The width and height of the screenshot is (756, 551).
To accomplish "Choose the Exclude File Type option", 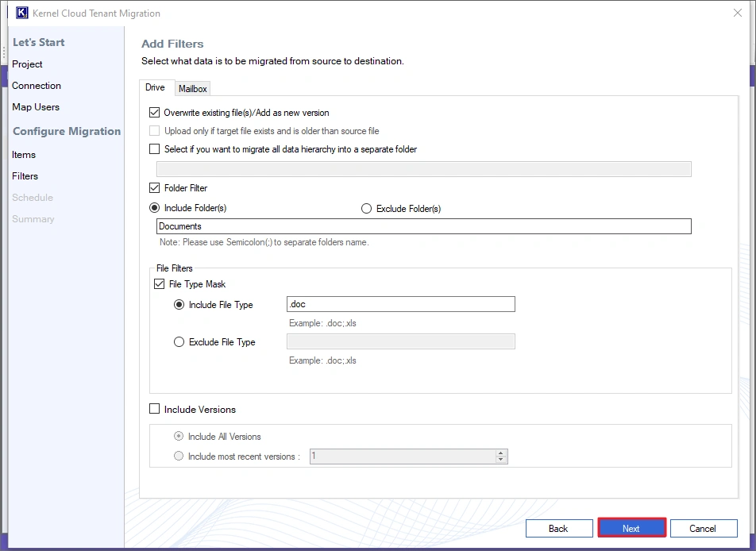I will [x=179, y=342].
